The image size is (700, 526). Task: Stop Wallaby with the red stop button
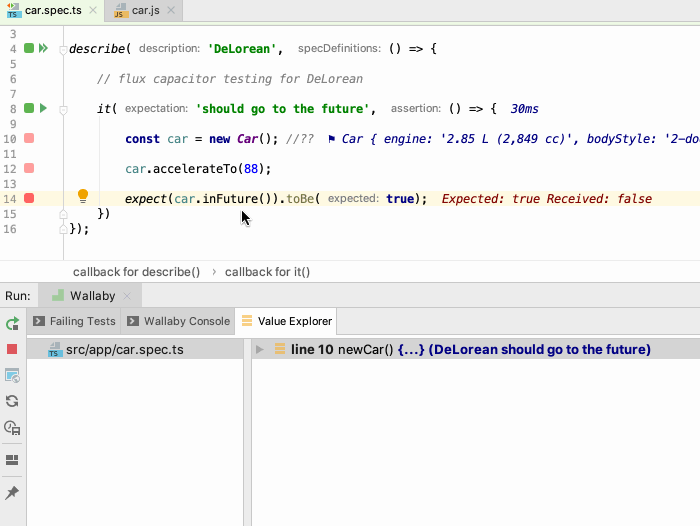(x=12, y=349)
